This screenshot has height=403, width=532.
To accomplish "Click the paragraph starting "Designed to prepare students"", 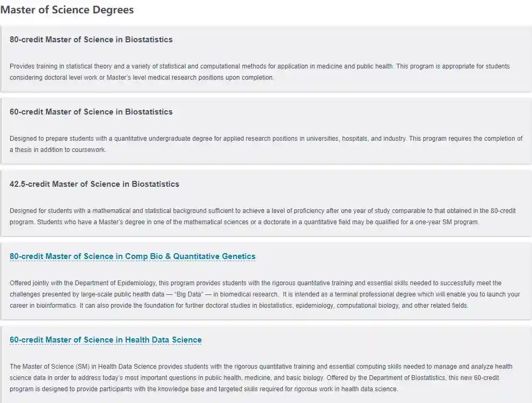I will [266, 144].
